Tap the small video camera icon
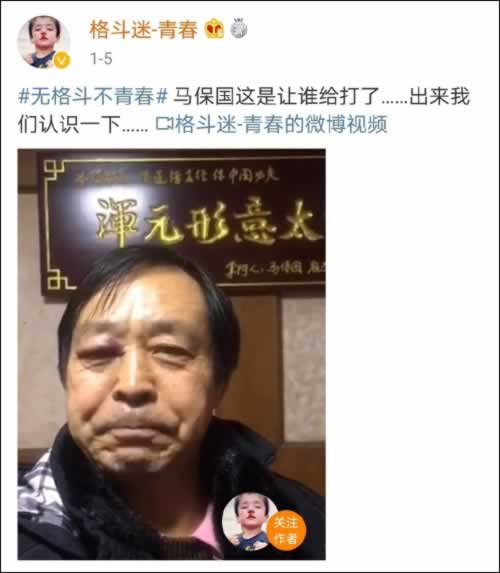This screenshot has height=573, width=500. coord(164,124)
